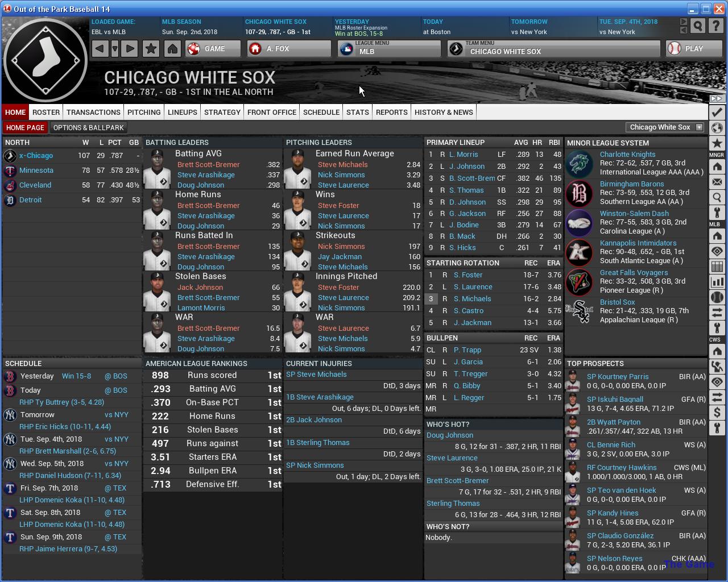Open the manager mail envelope icon in sidebar
Screen dimensions: 728x582
point(717,182)
